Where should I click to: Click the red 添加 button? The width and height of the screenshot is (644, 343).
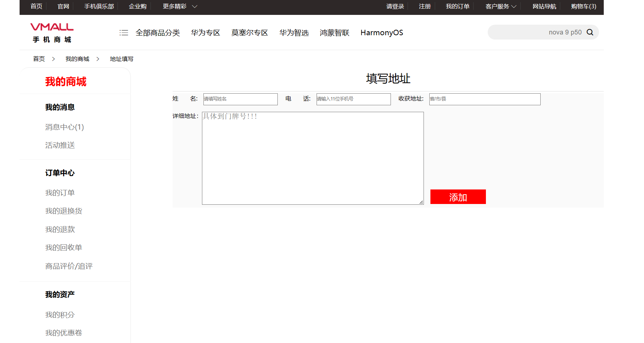point(458,197)
